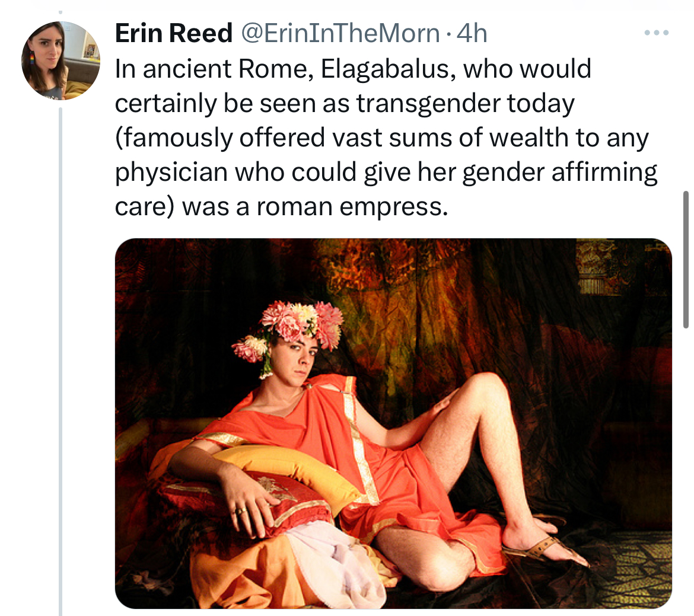This screenshot has height=616, width=694.
Task: Open the Erin Reed display name link
Action: click(x=173, y=33)
